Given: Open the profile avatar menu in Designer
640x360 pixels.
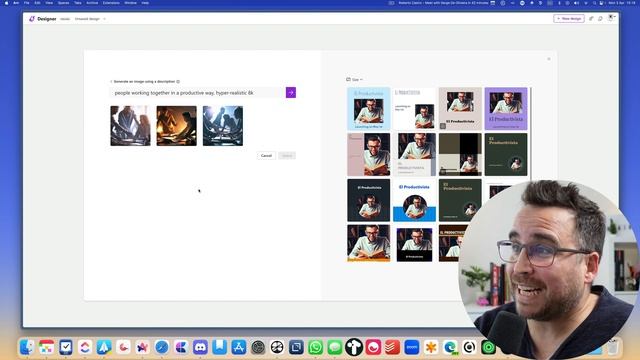Looking at the screenshot, I should pyautogui.click(x=611, y=18).
